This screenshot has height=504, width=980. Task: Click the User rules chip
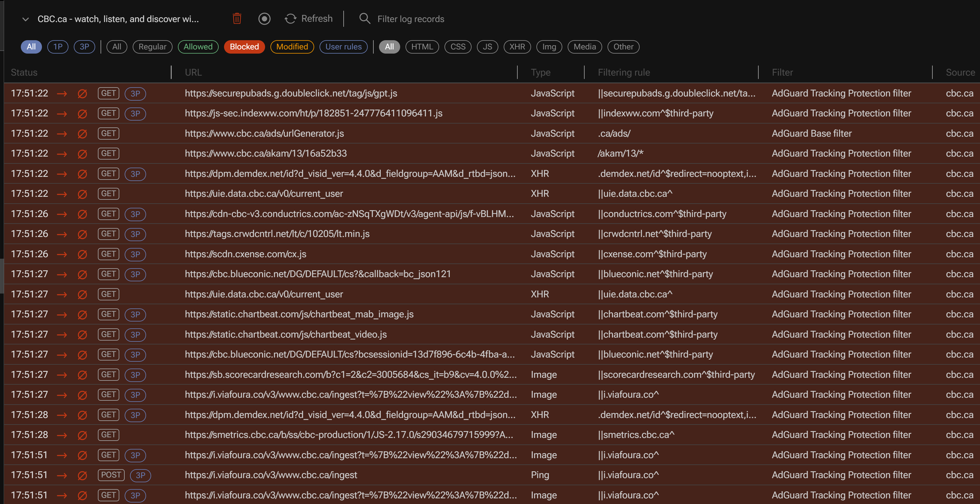coord(343,47)
